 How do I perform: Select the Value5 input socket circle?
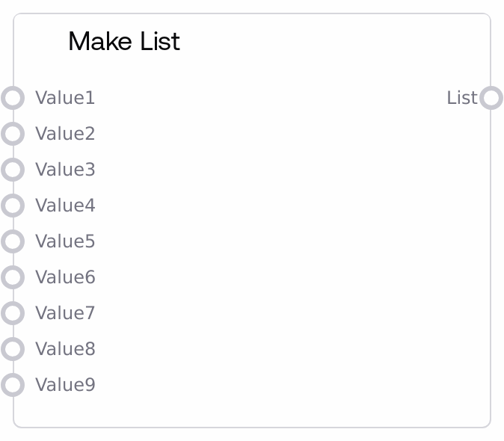coord(13,241)
